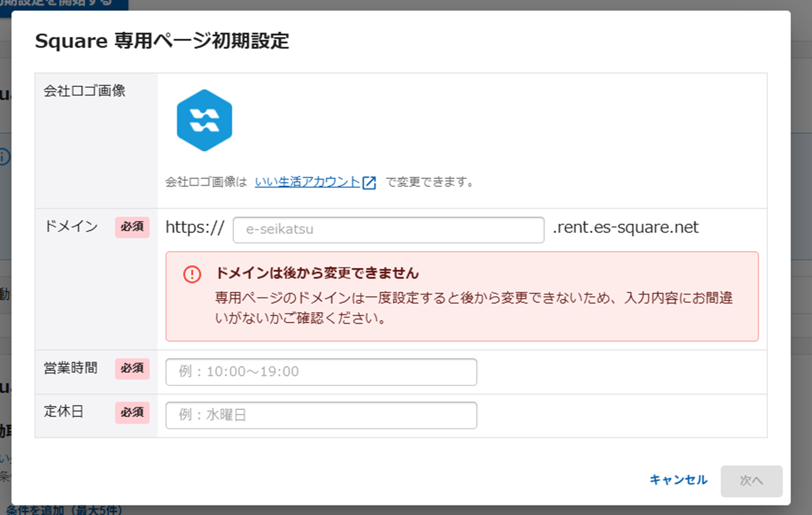
Task: Click the 営業時間 label
Action: [71, 368]
